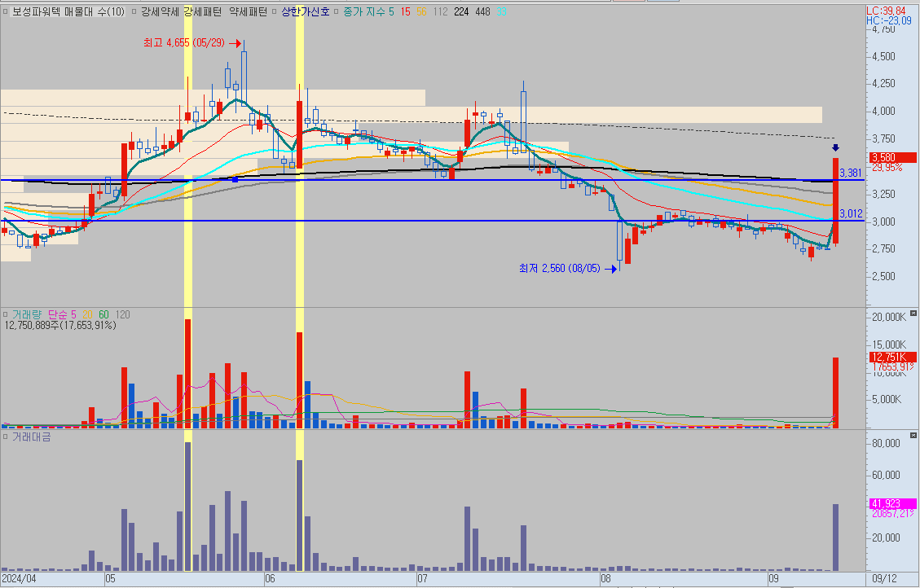Click the 2,500 price axis label
This screenshot has width=920, height=588.
tap(883, 276)
